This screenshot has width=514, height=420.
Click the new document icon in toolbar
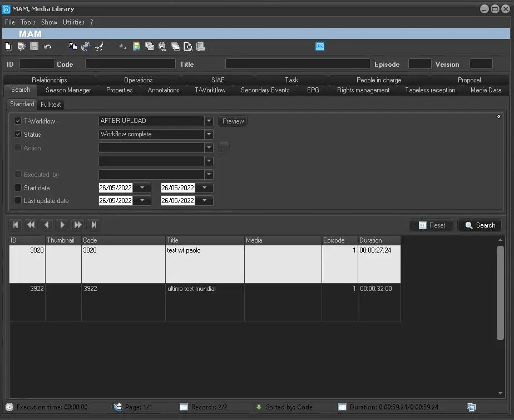click(x=8, y=47)
